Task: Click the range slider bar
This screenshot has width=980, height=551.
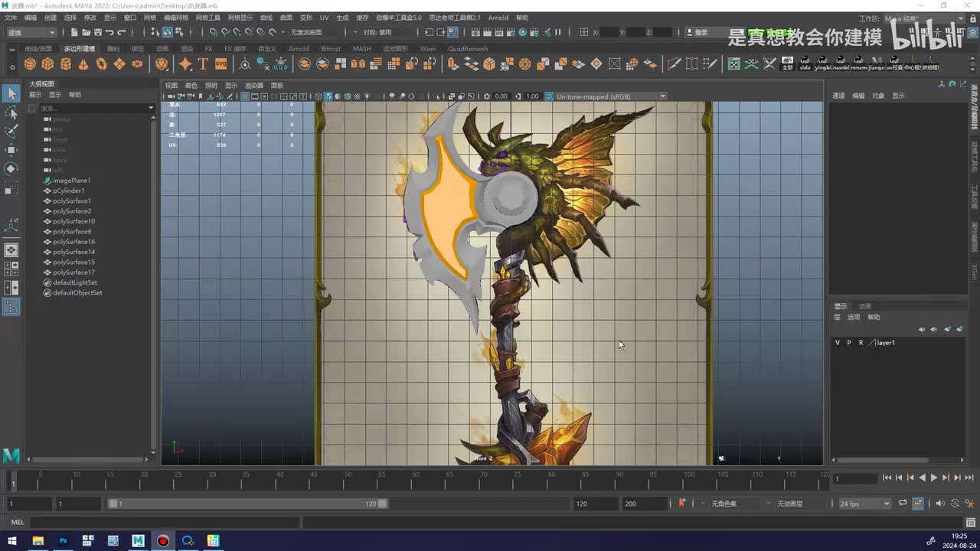Action: pos(247,504)
